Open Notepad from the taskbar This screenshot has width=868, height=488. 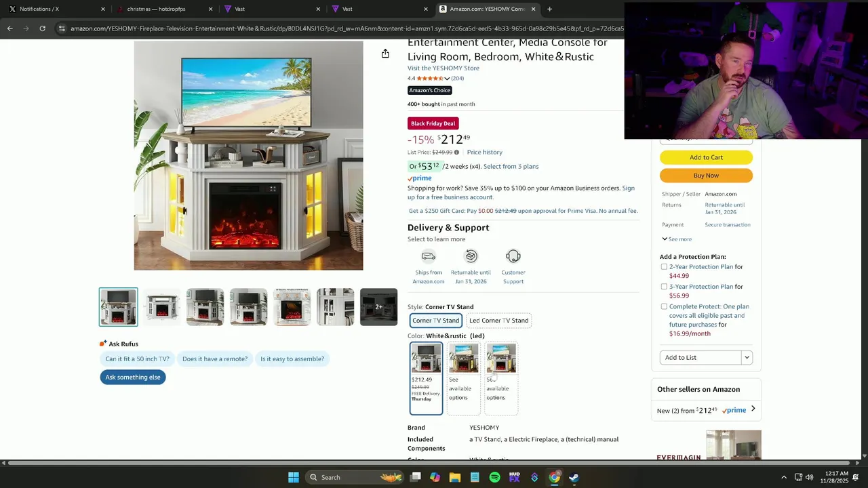tap(475, 477)
